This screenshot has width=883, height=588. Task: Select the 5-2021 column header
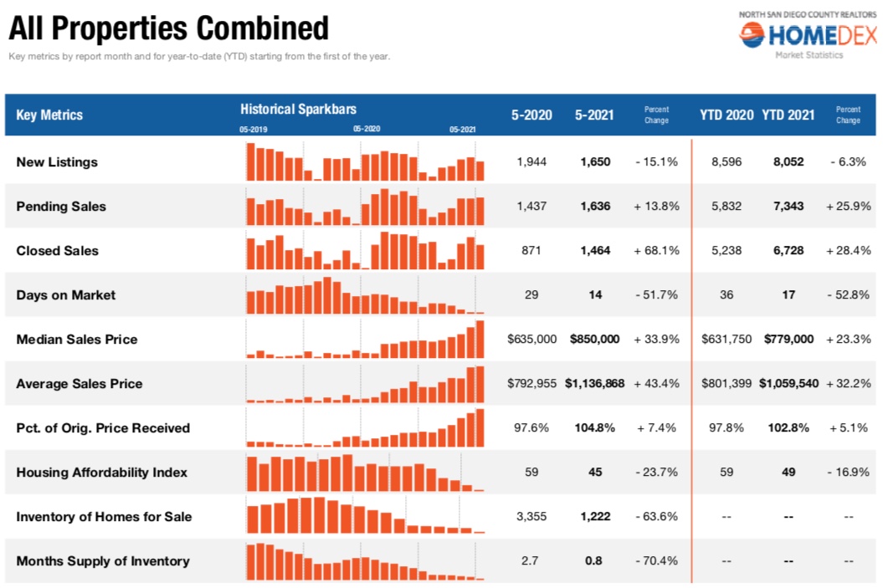(x=594, y=115)
